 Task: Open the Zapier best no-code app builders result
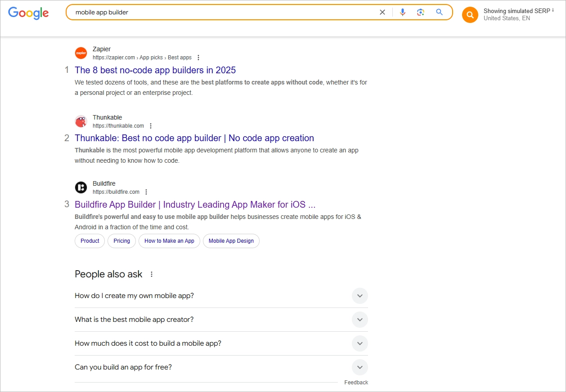(155, 70)
